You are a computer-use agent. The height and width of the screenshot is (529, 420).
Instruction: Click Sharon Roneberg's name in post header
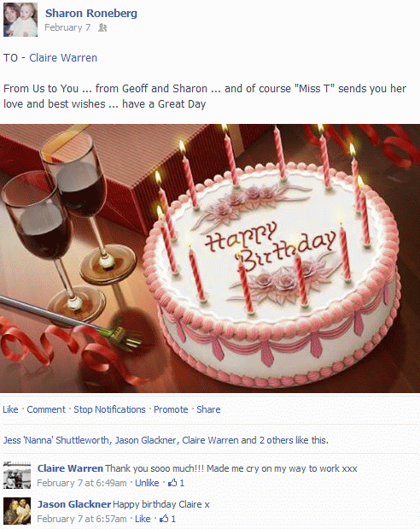tap(91, 13)
